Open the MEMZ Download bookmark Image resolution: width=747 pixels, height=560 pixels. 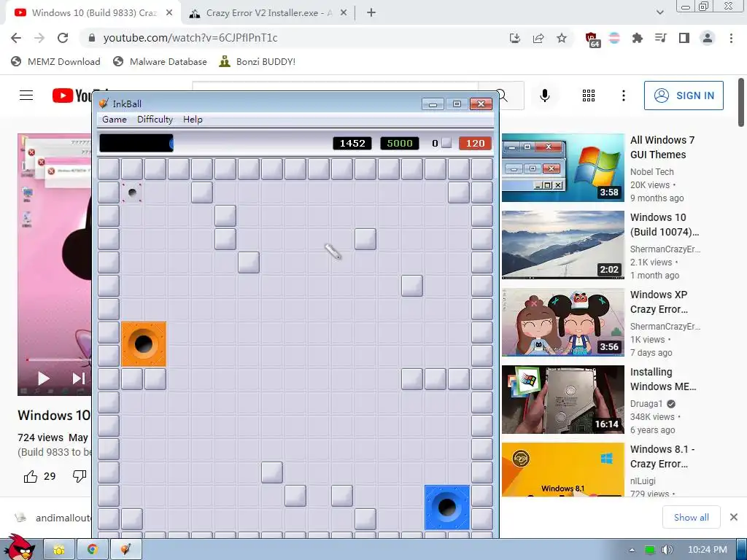pyautogui.click(x=55, y=61)
